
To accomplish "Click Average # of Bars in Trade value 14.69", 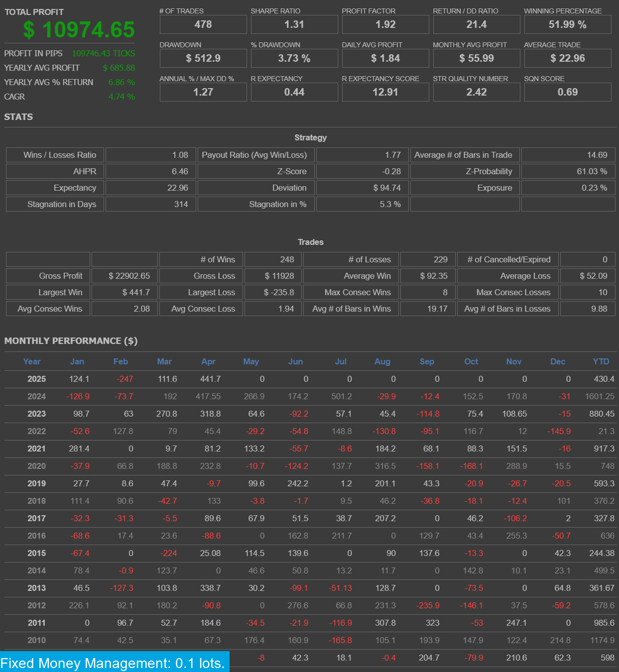I will click(x=568, y=155).
